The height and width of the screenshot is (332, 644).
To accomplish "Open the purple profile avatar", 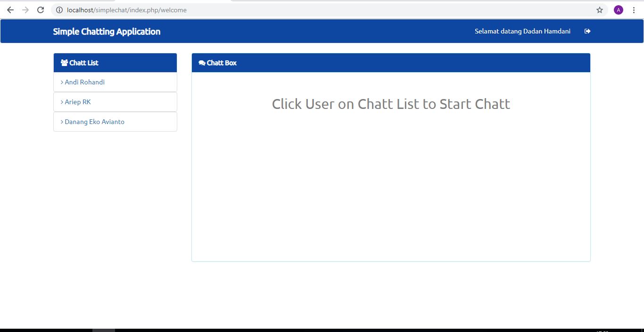I will 619,10.
